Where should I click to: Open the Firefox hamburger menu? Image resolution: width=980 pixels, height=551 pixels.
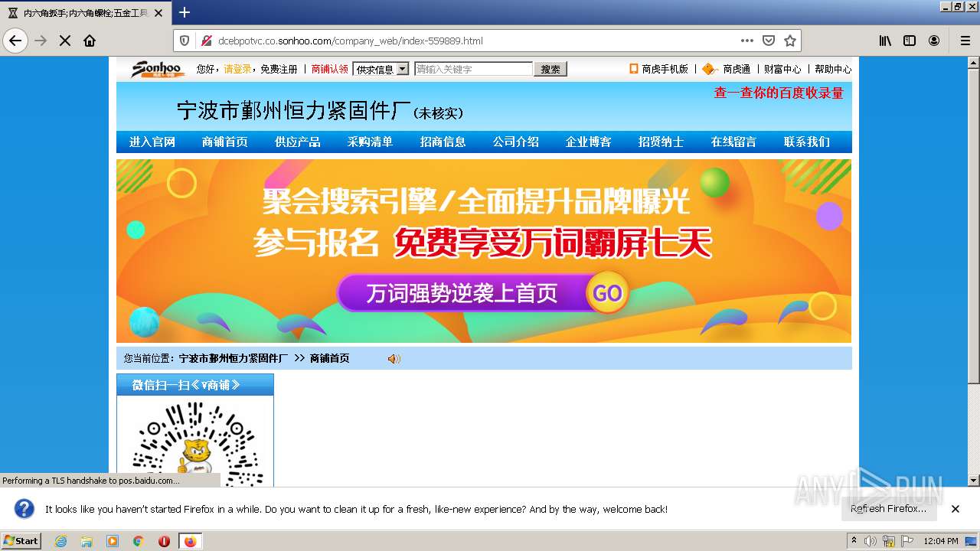pos(965,41)
